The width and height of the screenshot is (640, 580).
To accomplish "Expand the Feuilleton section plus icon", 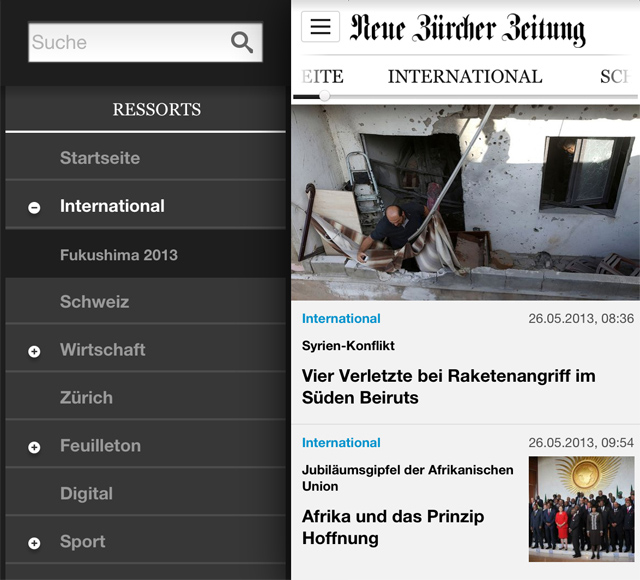I will [34, 447].
